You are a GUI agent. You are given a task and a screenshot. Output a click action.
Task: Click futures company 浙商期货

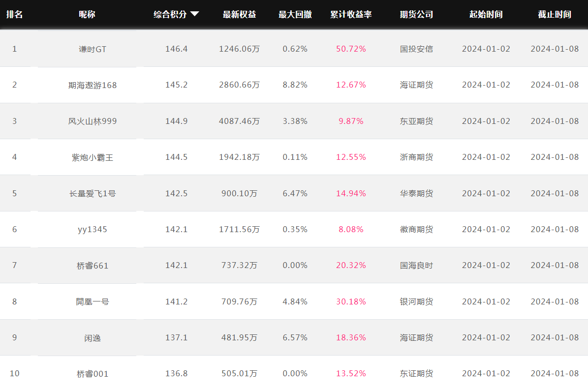pos(416,157)
